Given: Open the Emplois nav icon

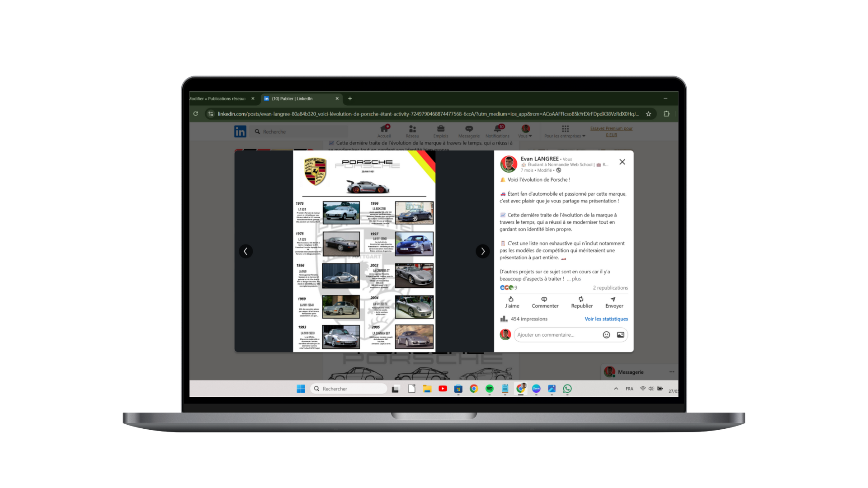Looking at the screenshot, I should (x=440, y=131).
